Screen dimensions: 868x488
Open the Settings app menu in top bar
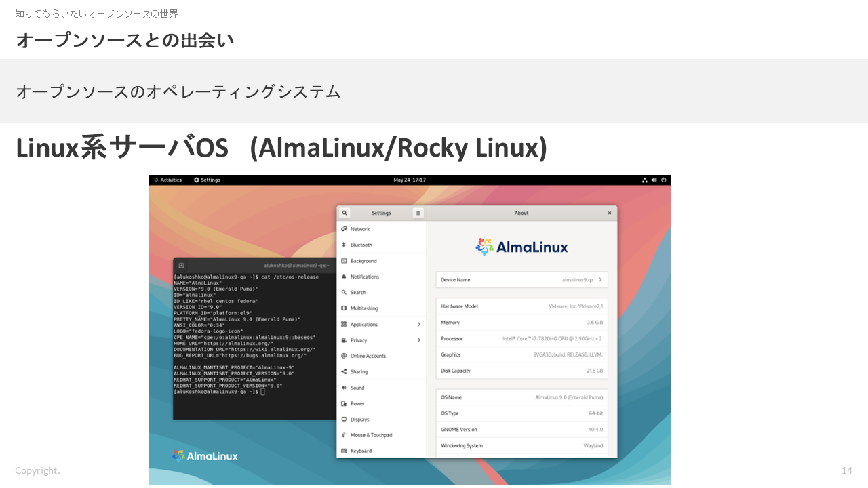point(207,180)
